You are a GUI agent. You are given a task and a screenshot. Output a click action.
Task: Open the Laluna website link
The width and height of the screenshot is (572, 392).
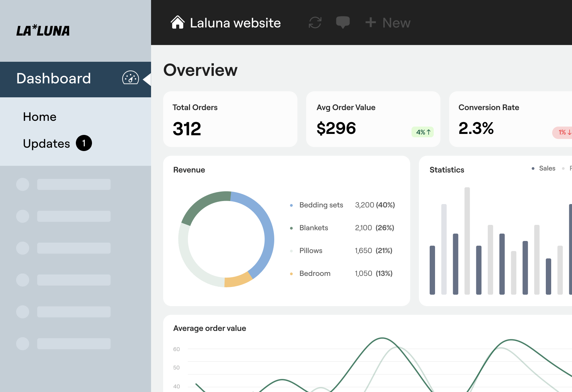click(x=235, y=23)
